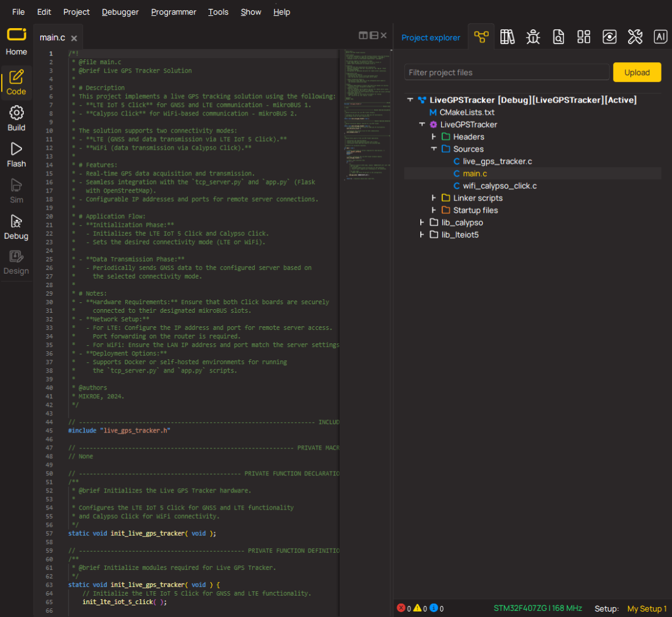Click the My Setup 1 link
This screenshot has width=672, height=617.
pyautogui.click(x=647, y=608)
